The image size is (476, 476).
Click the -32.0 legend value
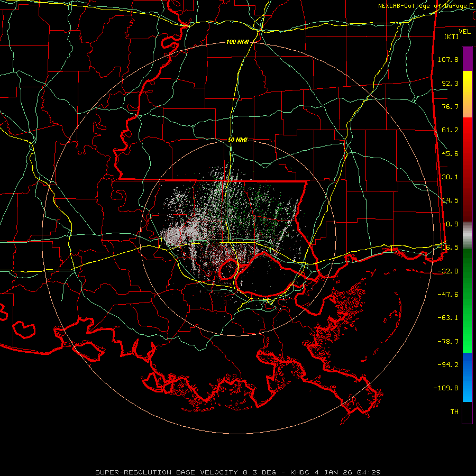click(448, 271)
